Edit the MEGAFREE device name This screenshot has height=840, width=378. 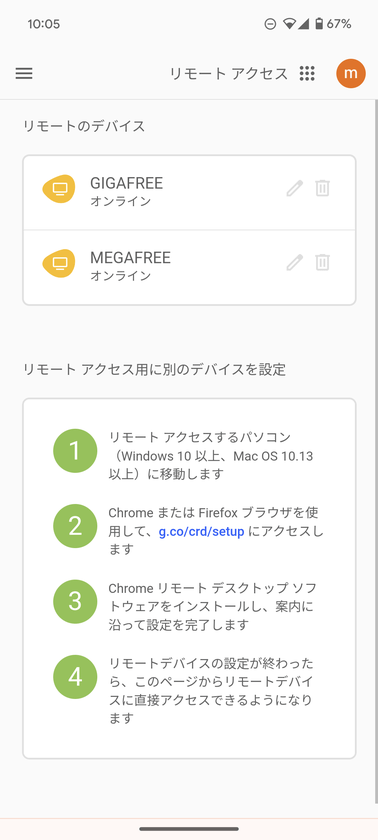(x=294, y=262)
